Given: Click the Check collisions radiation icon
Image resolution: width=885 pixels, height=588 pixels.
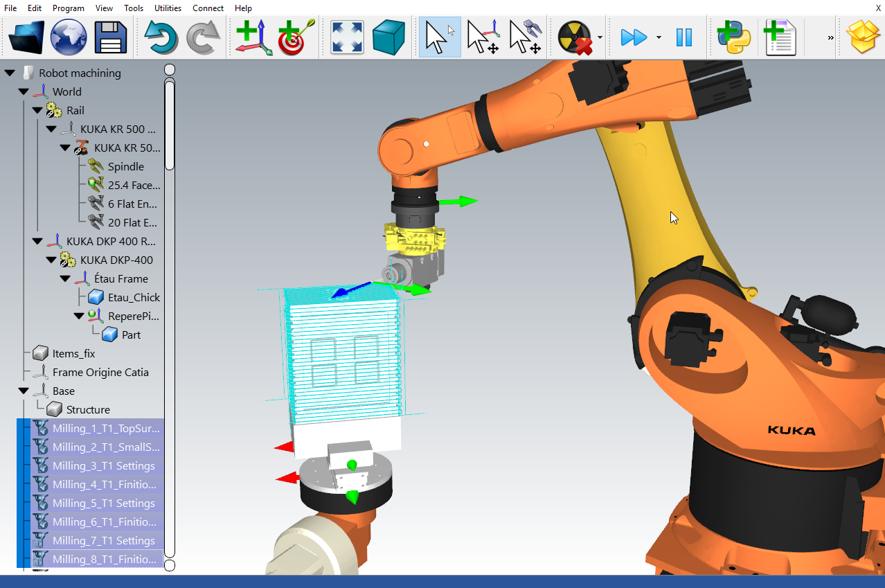Looking at the screenshot, I should pyautogui.click(x=575, y=37).
